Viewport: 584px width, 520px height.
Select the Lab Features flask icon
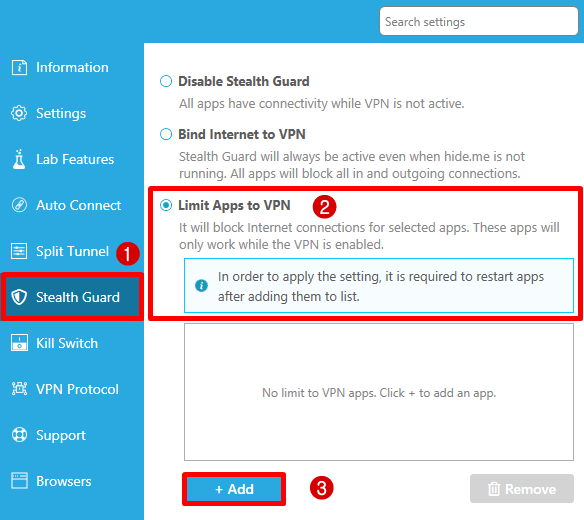[19, 159]
